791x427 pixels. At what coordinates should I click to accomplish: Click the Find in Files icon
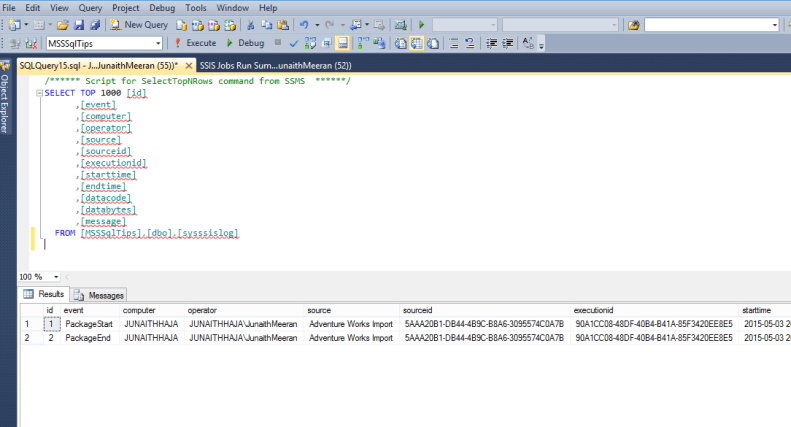point(634,25)
